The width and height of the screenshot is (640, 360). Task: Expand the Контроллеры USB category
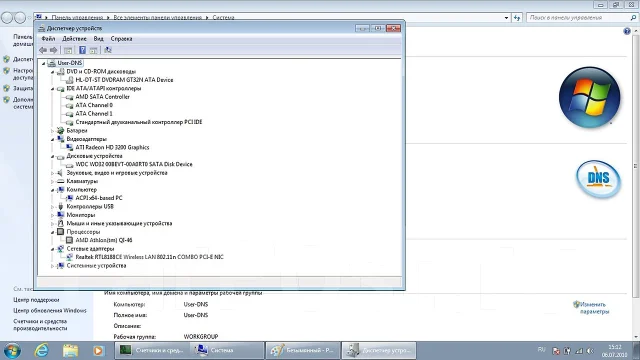click(53, 207)
